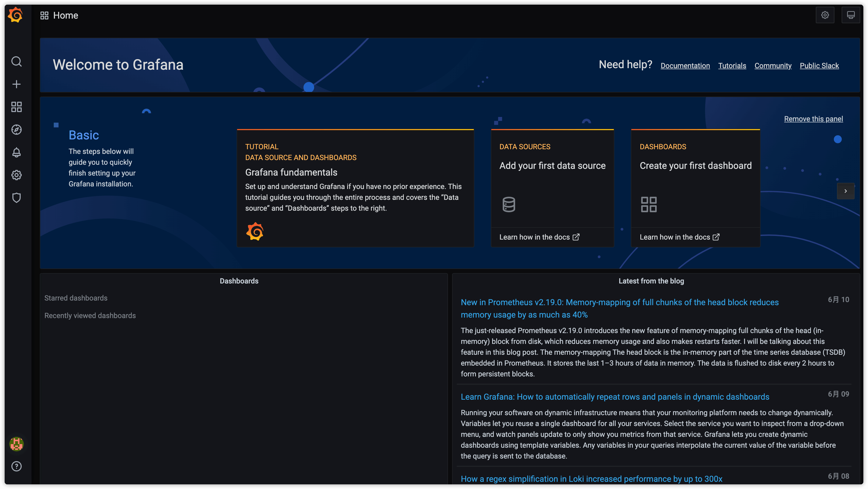868x489 pixels.
Task: Open the Help question mark icon
Action: pyautogui.click(x=17, y=467)
